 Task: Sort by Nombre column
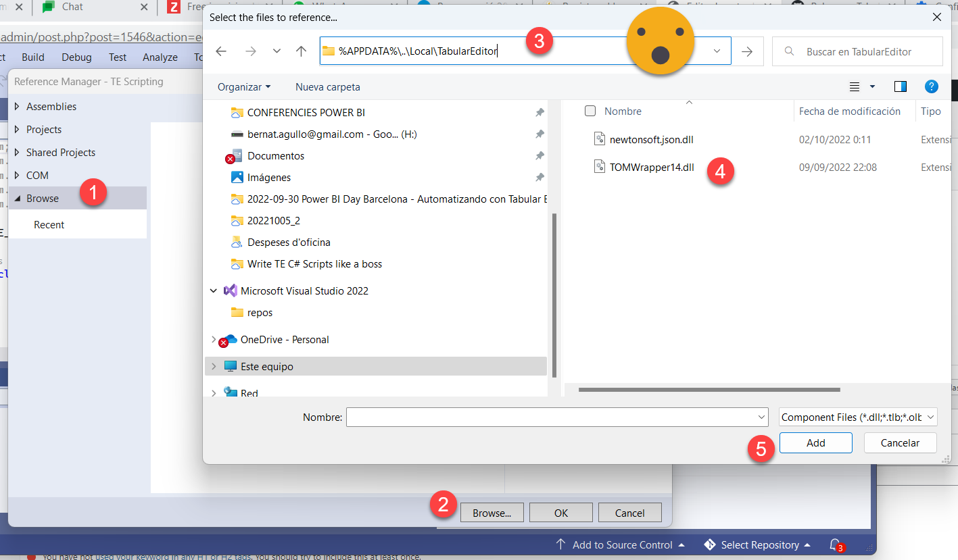coord(623,111)
